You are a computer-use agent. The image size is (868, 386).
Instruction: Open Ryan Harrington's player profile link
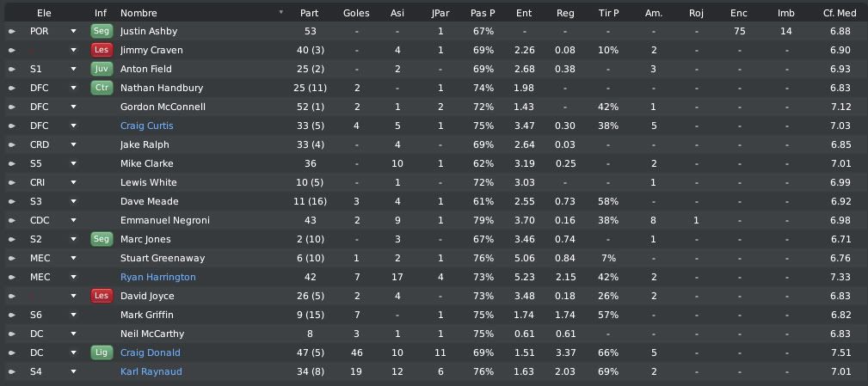click(x=157, y=277)
